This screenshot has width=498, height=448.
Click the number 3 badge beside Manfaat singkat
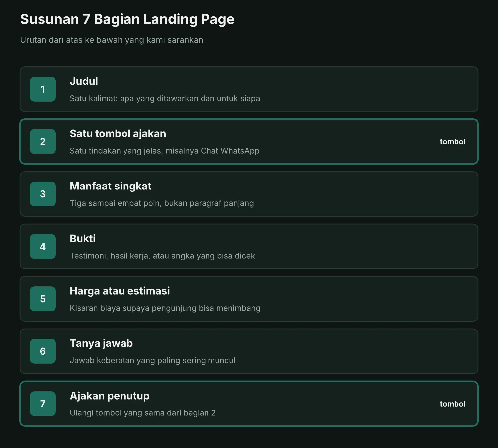tap(43, 194)
